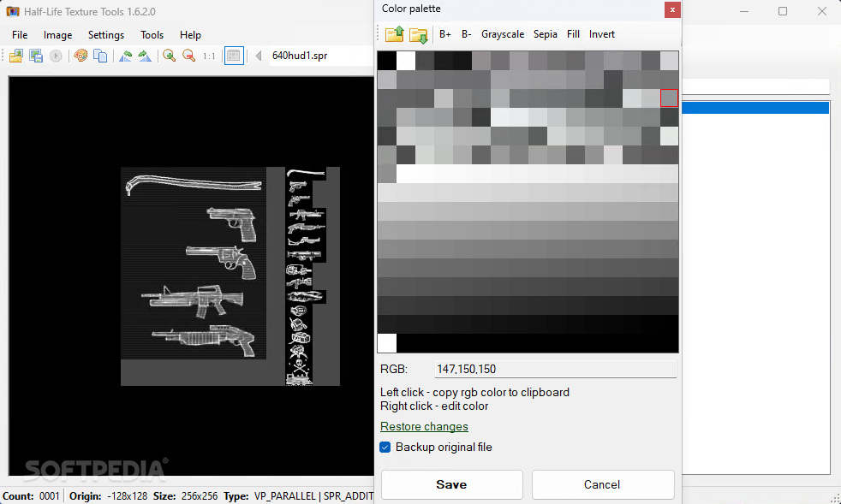The image size is (841, 504).
Task: Select the white swatch in the top row
Action: pos(405,61)
